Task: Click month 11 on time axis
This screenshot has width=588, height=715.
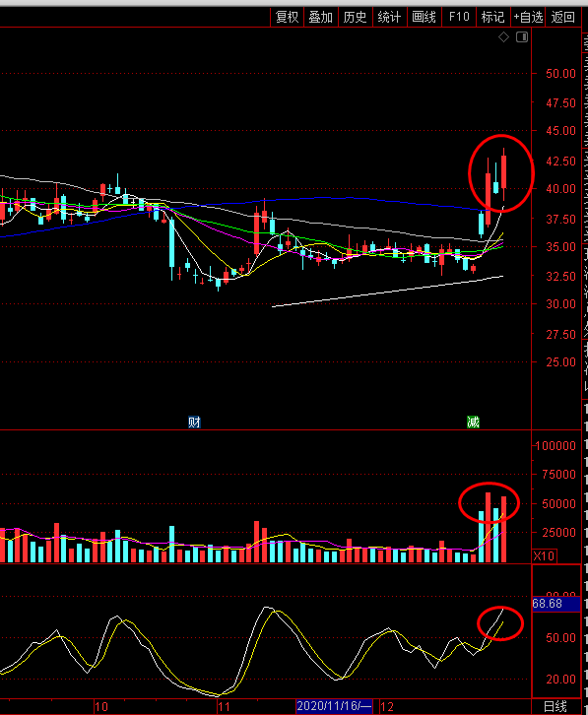Action: tap(224, 707)
